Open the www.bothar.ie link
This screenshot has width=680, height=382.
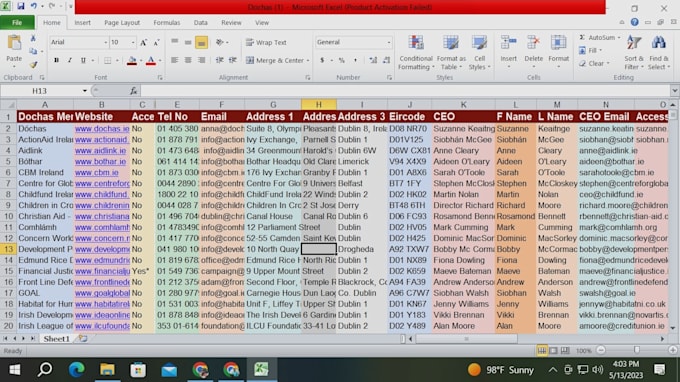(x=100, y=161)
